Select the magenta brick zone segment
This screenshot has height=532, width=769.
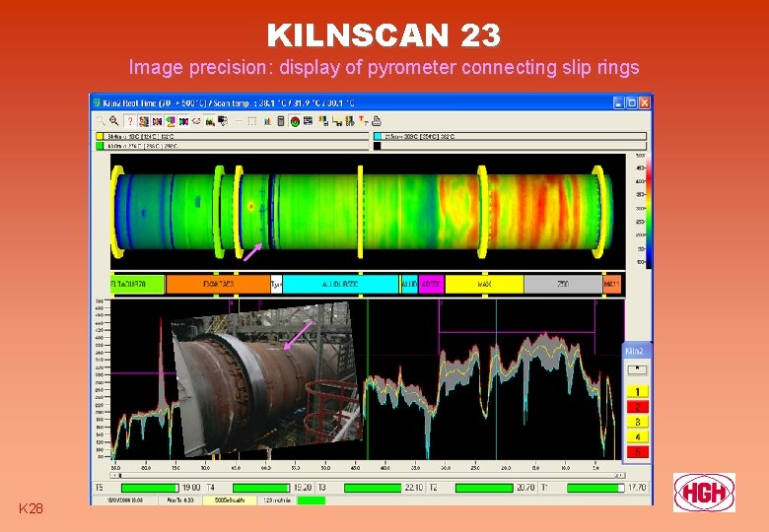[432, 284]
